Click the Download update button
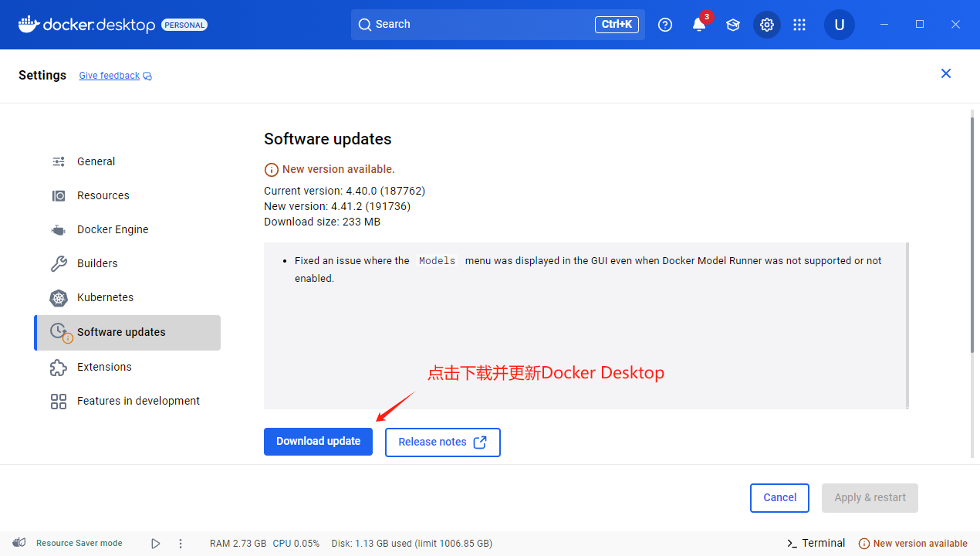Image resolution: width=980 pixels, height=556 pixels. coord(318,442)
